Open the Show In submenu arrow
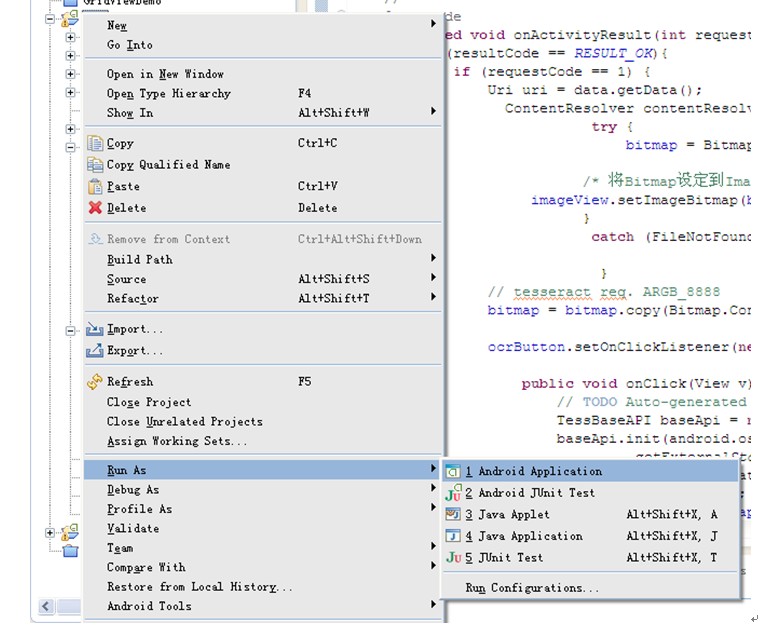The width and height of the screenshot is (760, 629). [x=433, y=111]
